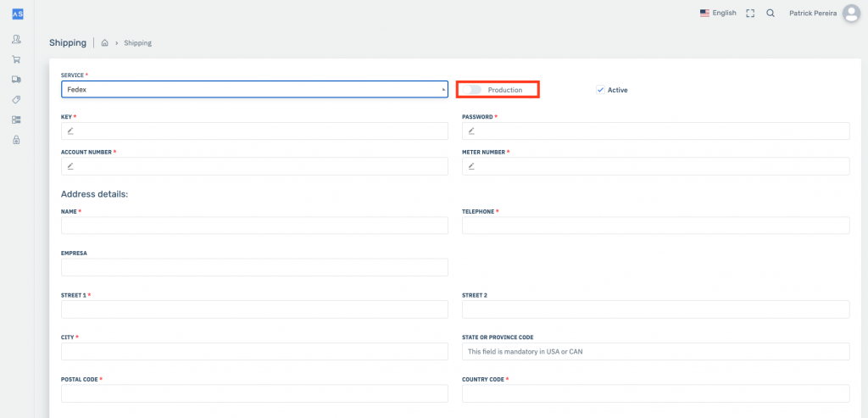
Task: Open search using the magnifier icon
Action: (771, 14)
